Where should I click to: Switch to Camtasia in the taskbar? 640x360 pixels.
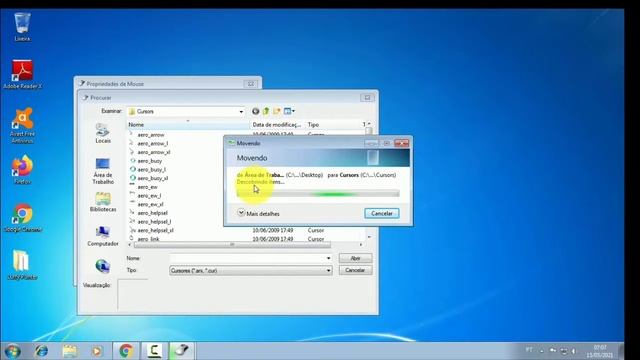click(x=154, y=351)
